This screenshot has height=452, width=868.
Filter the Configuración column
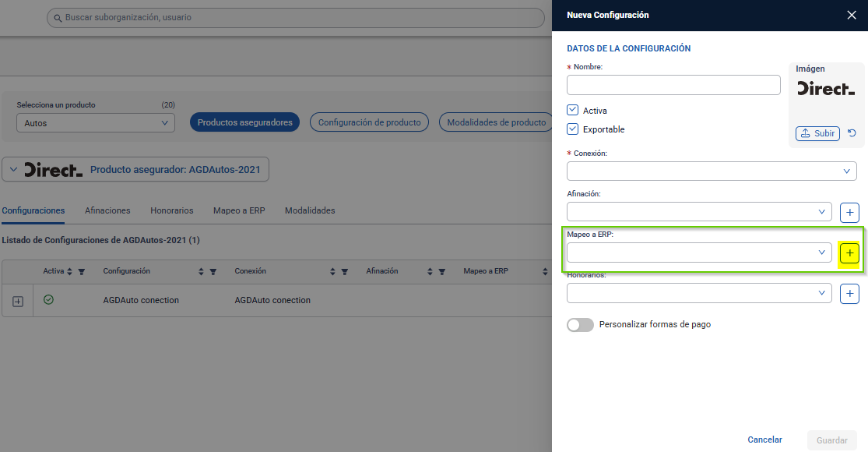click(x=213, y=272)
